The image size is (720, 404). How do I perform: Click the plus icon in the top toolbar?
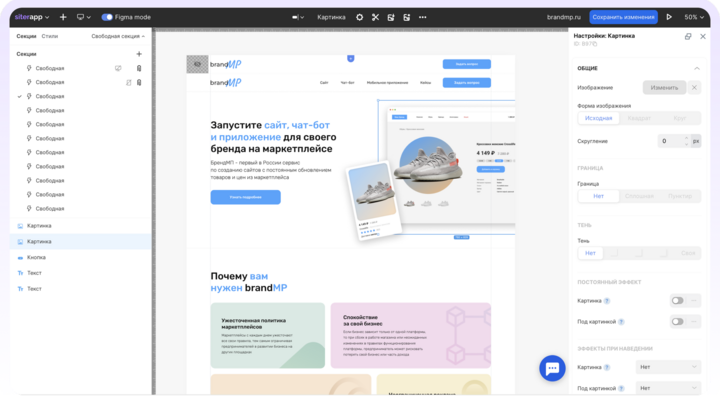(x=63, y=17)
